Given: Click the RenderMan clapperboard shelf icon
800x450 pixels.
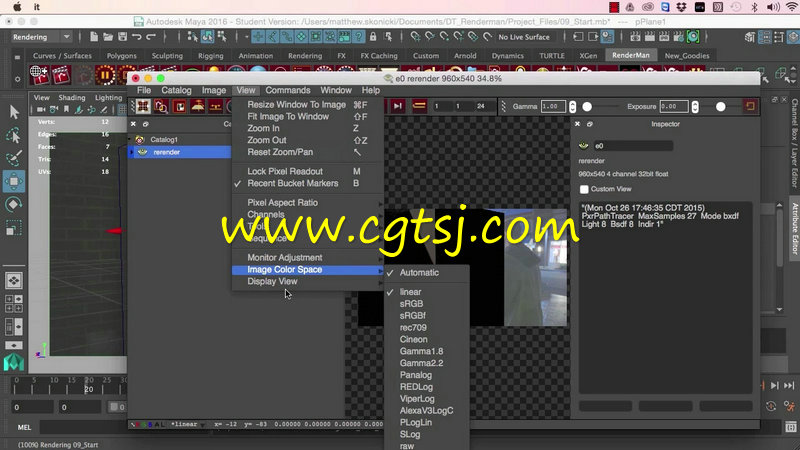Looking at the screenshot, I should click(x=61, y=75).
